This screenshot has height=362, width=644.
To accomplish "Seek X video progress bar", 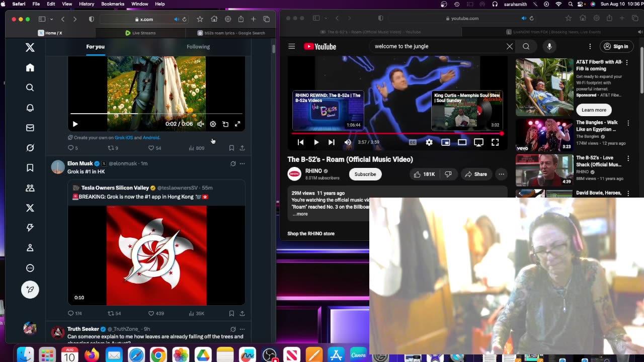I will pos(156,114).
